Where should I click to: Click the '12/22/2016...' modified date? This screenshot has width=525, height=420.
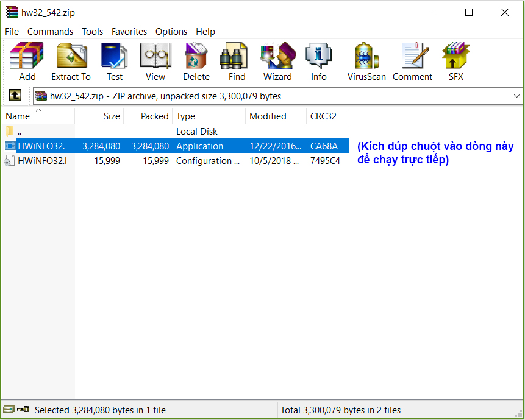tap(276, 146)
